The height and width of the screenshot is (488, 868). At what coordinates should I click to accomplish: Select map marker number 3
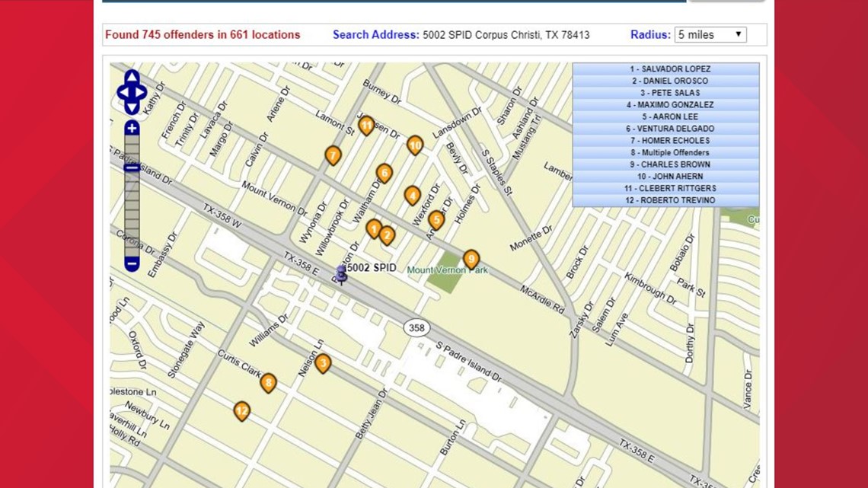pos(323,363)
